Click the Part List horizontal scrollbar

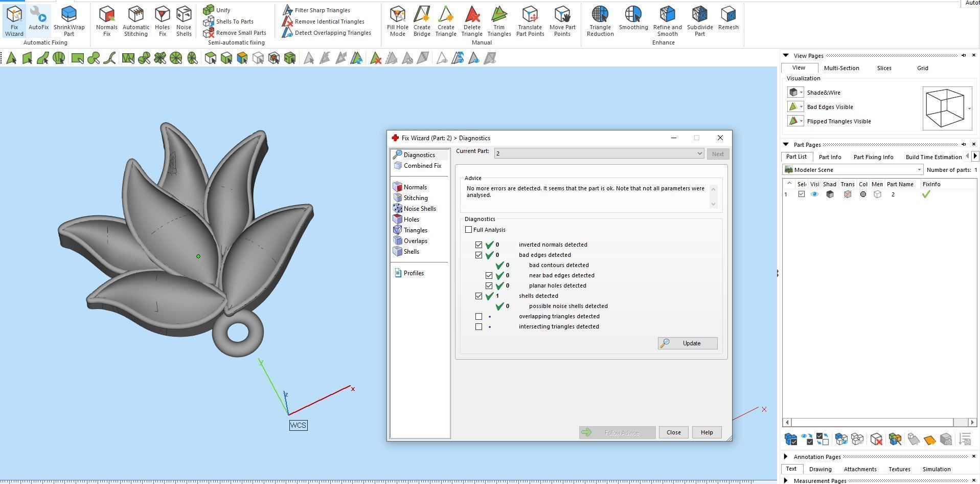point(879,422)
